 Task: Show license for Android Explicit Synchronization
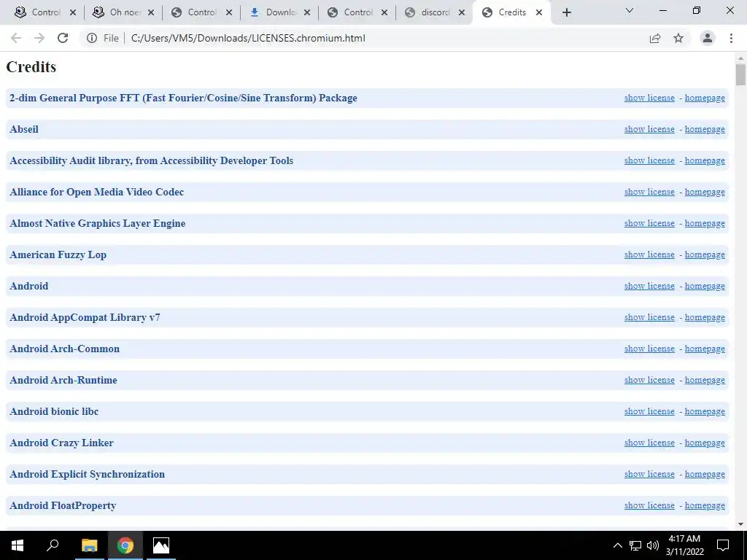[649, 474]
